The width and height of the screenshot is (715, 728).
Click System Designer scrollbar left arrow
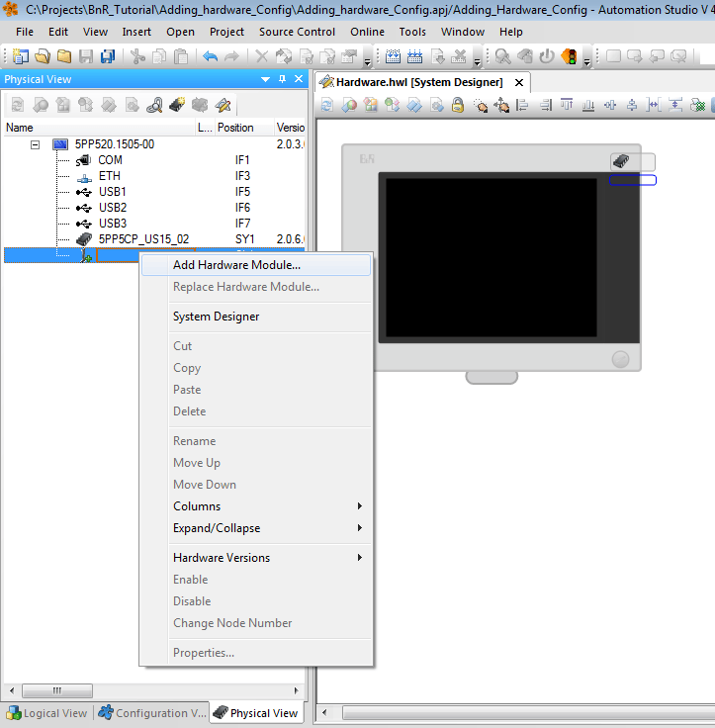(x=324, y=712)
